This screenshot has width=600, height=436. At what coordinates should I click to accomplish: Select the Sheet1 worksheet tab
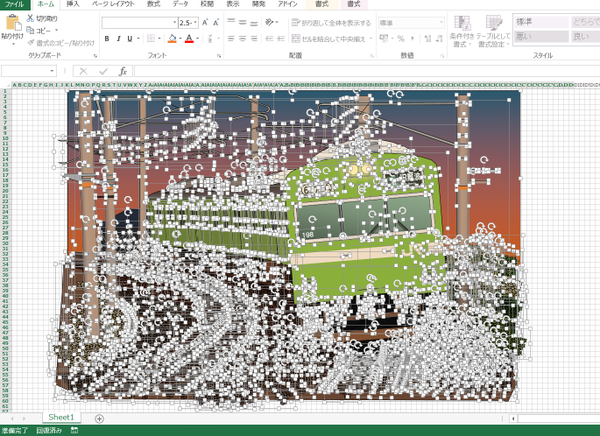tap(62, 417)
